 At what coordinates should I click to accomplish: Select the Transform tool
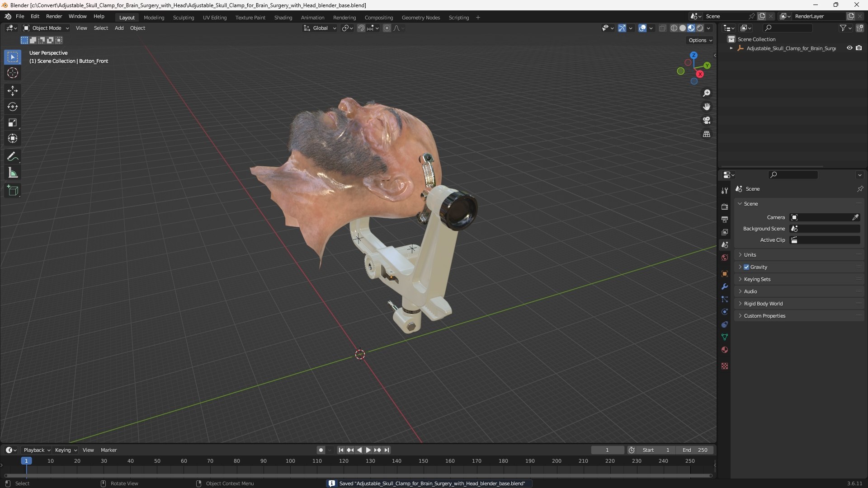[13, 138]
